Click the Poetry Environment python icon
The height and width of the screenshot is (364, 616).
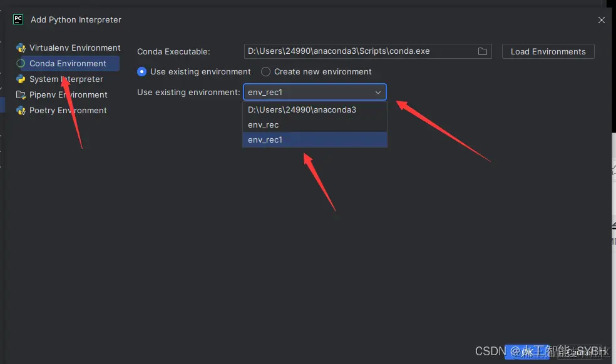click(x=21, y=110)
